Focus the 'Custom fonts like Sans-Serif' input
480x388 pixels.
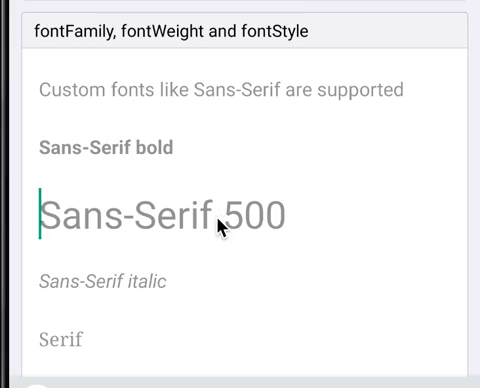click(244, 90)
